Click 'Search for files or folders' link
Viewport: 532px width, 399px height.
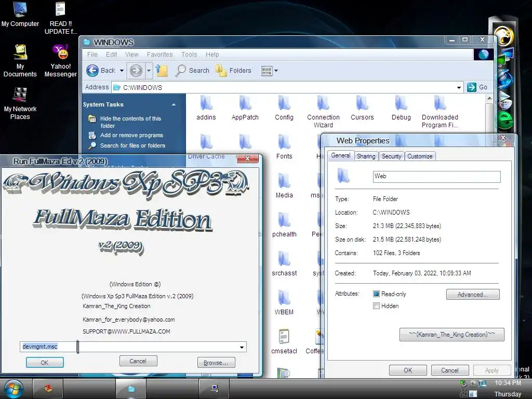click(x=132, y=145)
